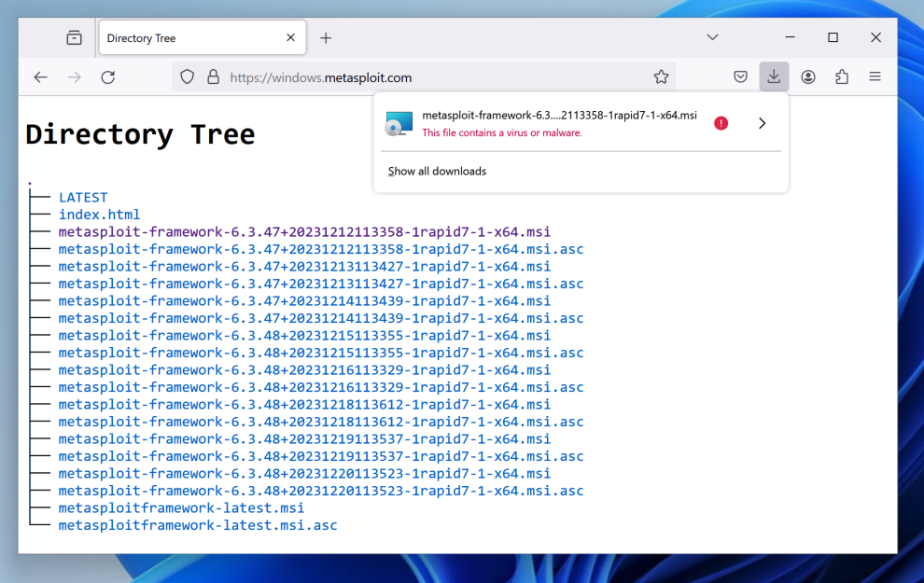924x583 pixels.
Task: Click the site security padlock icon
Action: pyautogui.click(x=213, y=76)
